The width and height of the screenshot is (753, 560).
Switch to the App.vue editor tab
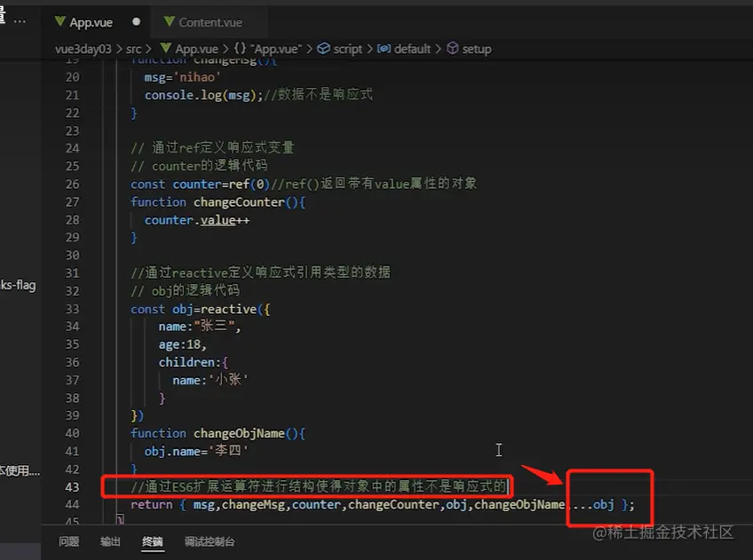point(91,22)
